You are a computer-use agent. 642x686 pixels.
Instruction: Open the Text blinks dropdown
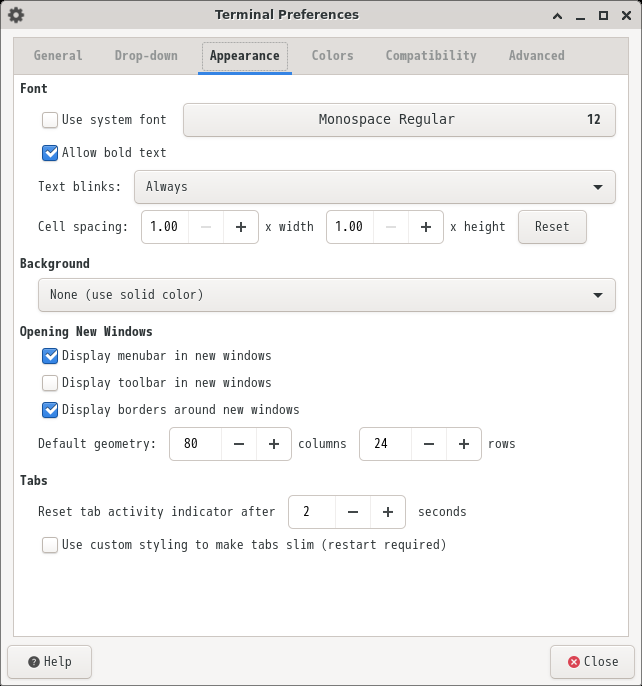click(375, 187)
